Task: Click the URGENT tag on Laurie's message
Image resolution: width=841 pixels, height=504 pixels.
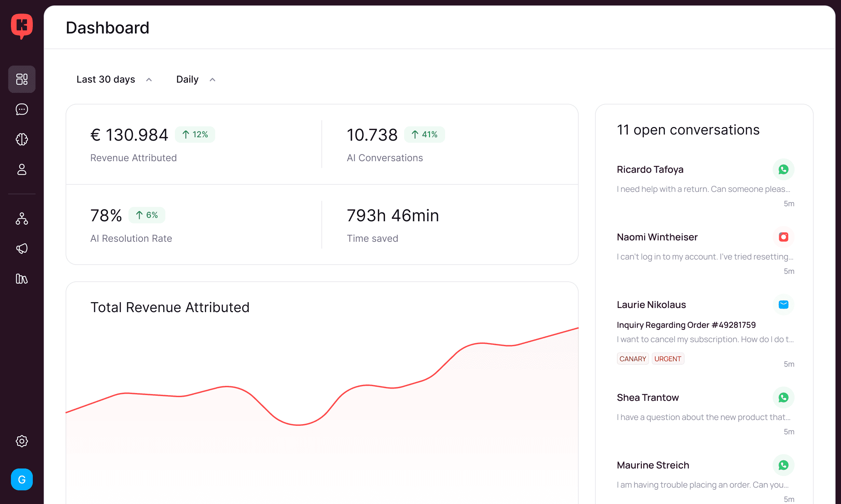Action: 667,359
